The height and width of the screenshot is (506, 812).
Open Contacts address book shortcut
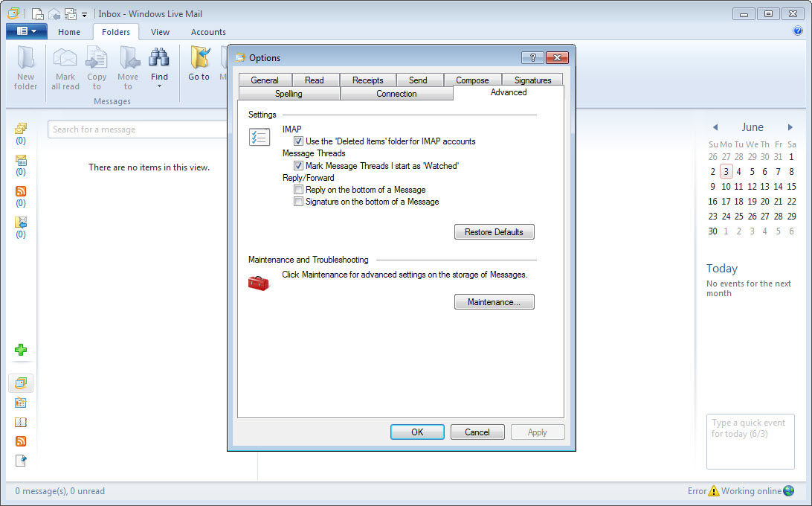21,422
